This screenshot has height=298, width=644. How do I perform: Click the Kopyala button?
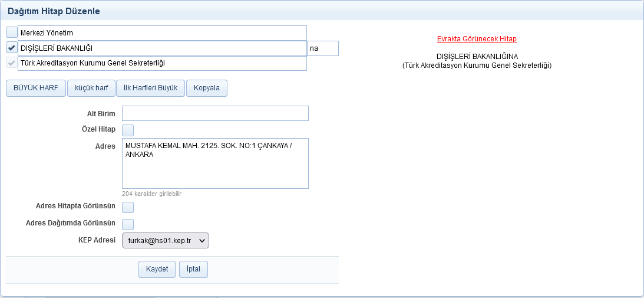coord(206,88)
